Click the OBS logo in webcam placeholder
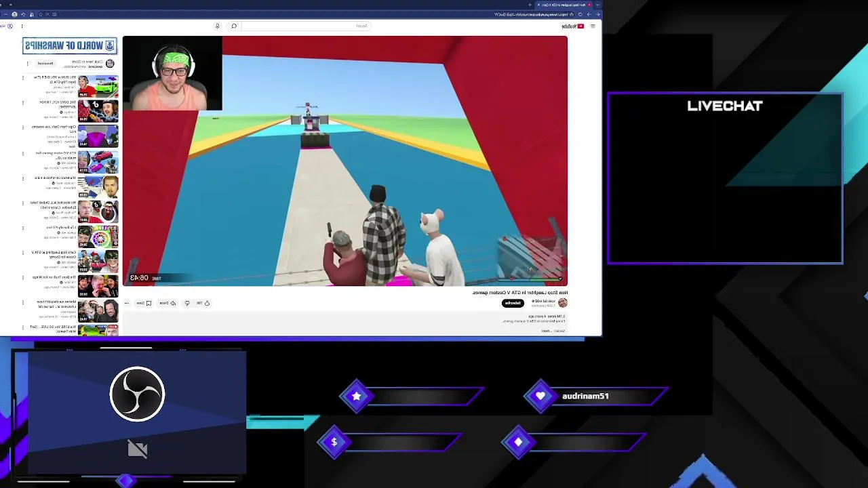The width and height of the screenshot is (868, 488). click(x=137, y=394)
